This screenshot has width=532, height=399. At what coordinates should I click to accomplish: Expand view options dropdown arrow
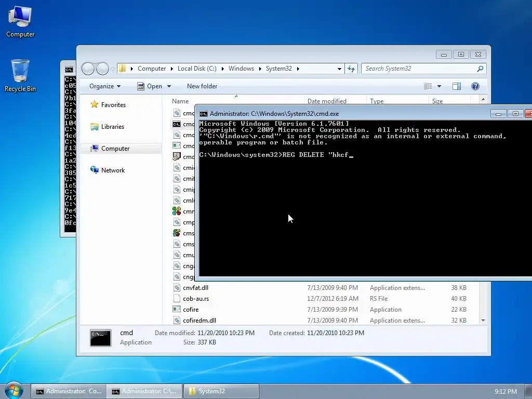(x=439, y=86)
